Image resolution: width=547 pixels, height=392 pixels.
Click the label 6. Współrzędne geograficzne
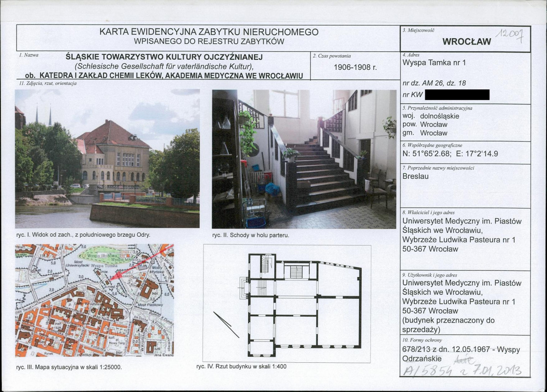click(432, 145)
